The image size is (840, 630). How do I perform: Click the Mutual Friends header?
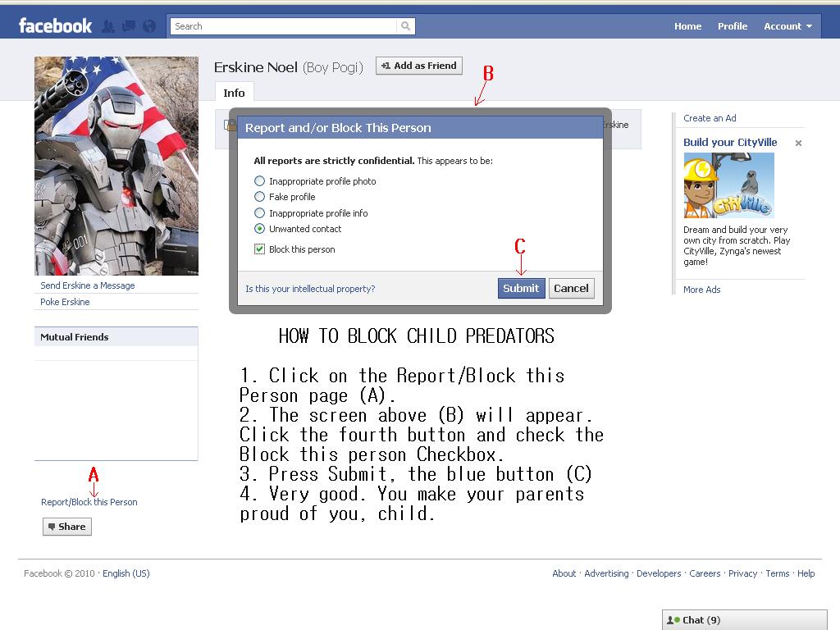pyautogui.click(x=116, y=337)
